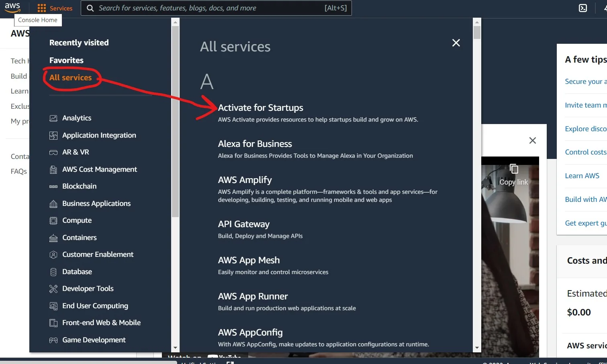Screen dimensions: 607x364
Task: Open the Customer Enablement category
Action: point(98,254)
